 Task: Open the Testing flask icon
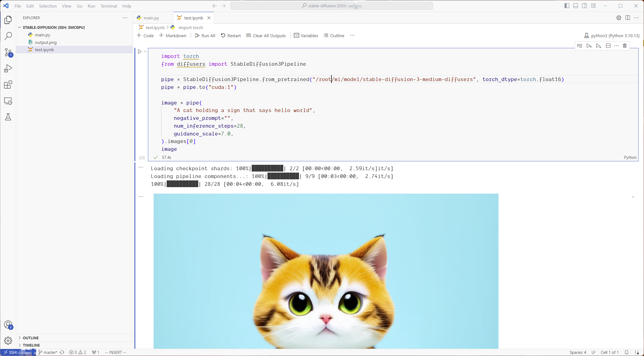click(x=8, y=117)
